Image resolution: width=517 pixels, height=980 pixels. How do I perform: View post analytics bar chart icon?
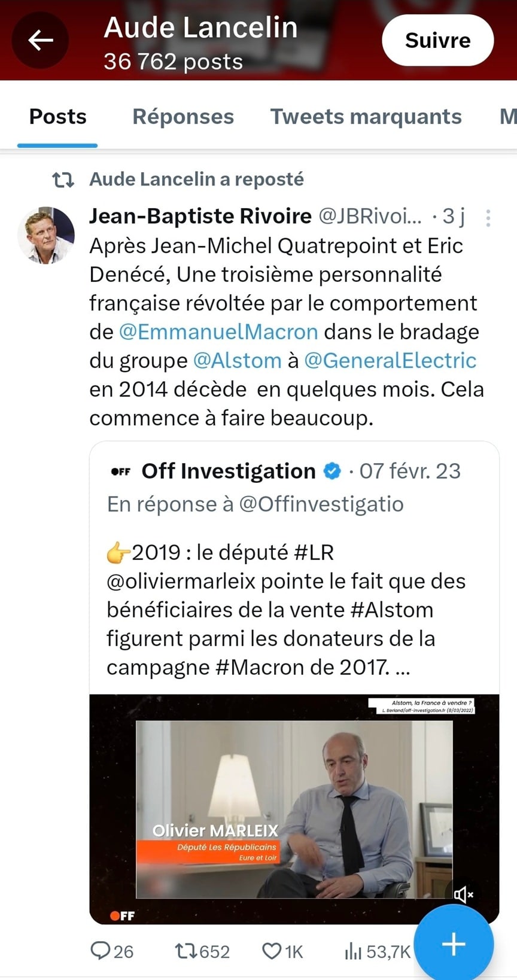[x=353, y=951]
